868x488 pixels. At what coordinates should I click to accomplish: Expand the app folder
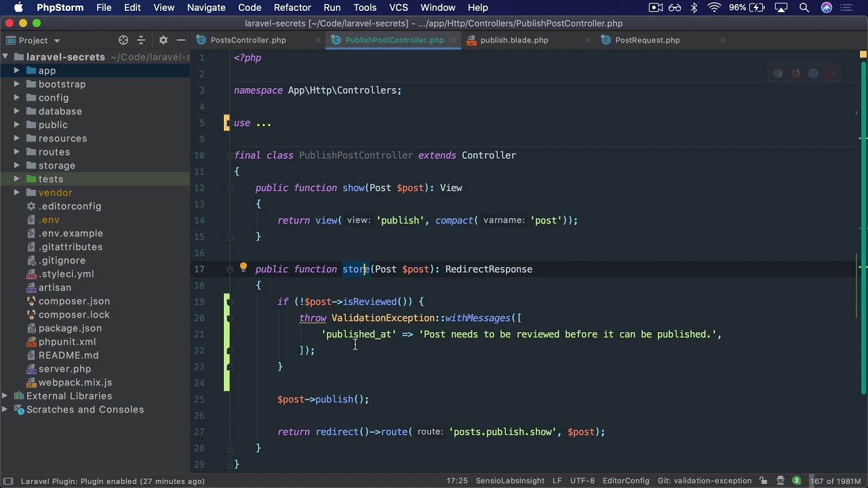pyautogui.click(x=17, y=70)
